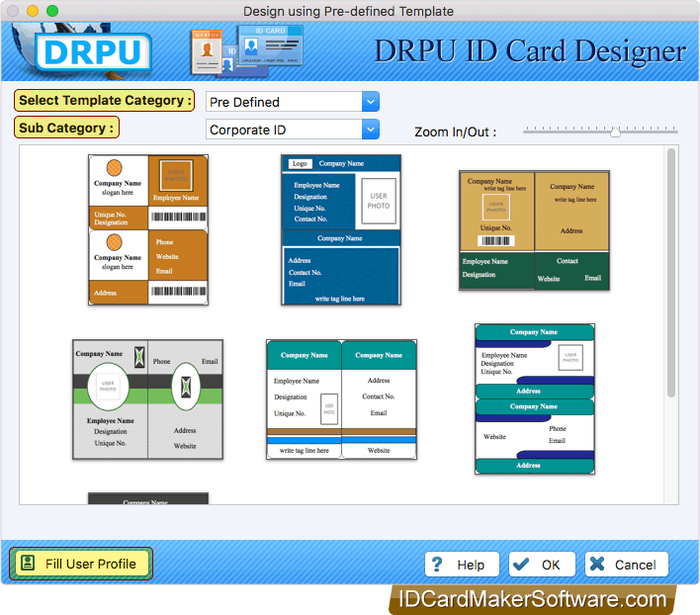Click the Sub Category label
This screenshot has height=615, width=700.
(x=66, y=128)
